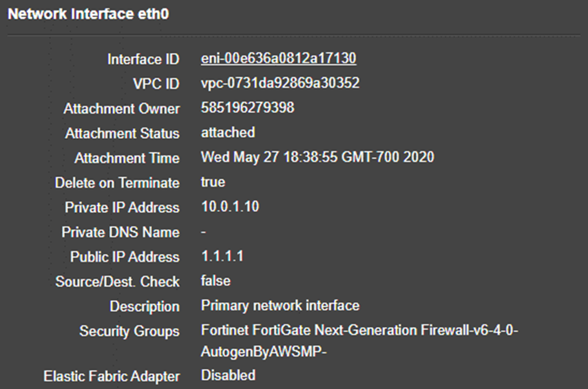Select the Attachment Time date value
This screenshot has width=588, height=389.
(x=317, y=158)
